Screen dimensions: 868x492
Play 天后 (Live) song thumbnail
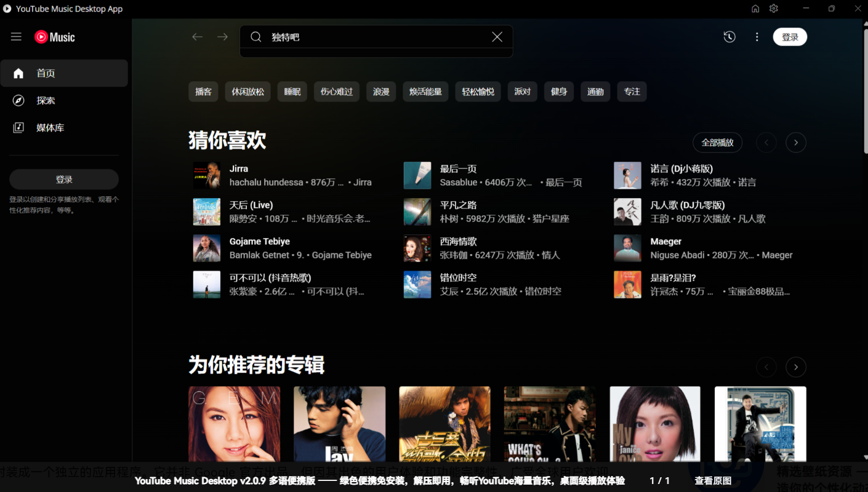coord(207,212)
